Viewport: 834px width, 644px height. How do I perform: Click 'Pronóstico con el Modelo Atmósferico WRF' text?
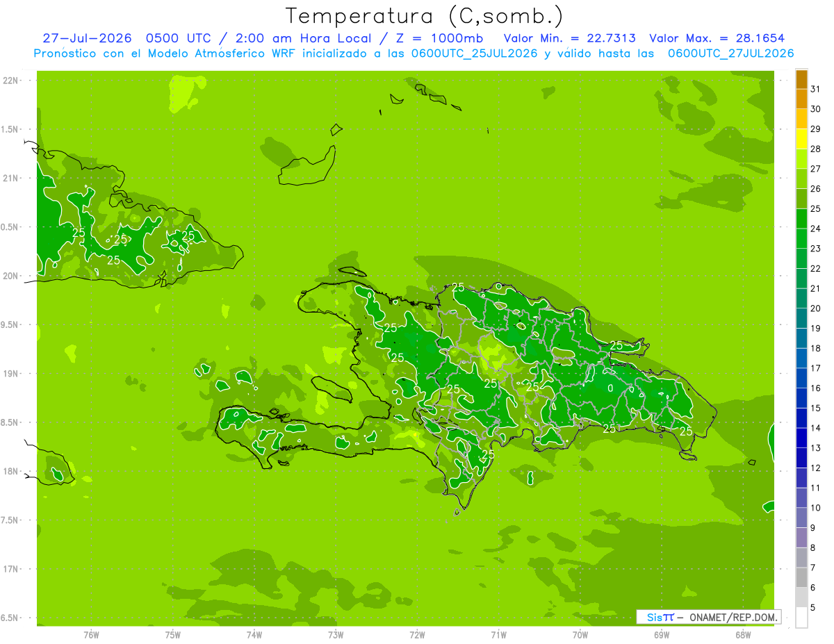click(165, 53)
